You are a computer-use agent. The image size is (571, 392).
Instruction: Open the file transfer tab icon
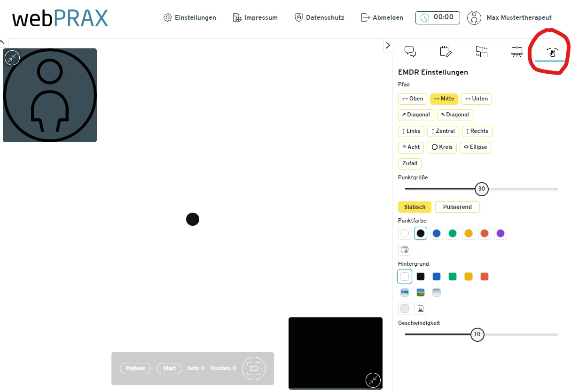click(x=481, y=52)
